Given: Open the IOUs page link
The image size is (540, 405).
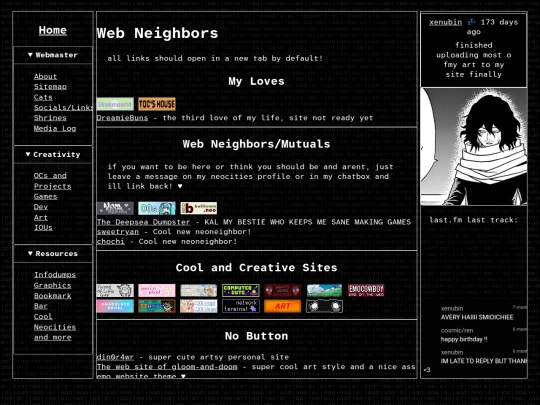Looking at the screenshot, I should click(43, 227).
